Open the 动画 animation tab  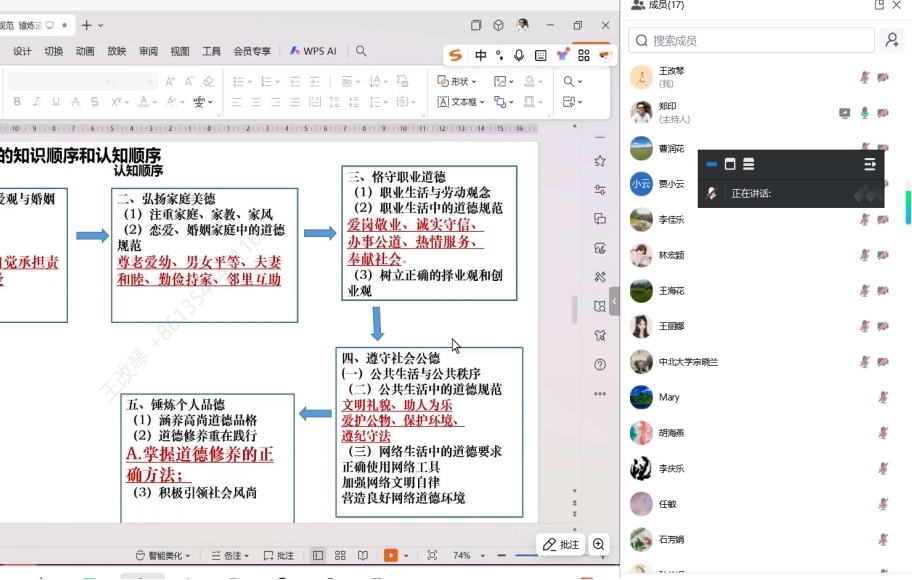pos(85,51)
